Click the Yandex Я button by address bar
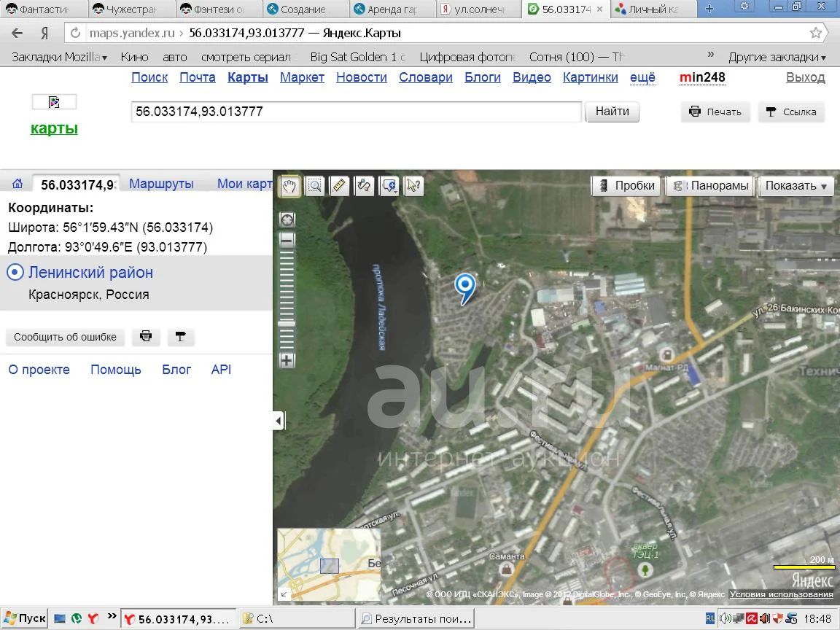This screenshot has width=840, height=630. tap(45, 34)
